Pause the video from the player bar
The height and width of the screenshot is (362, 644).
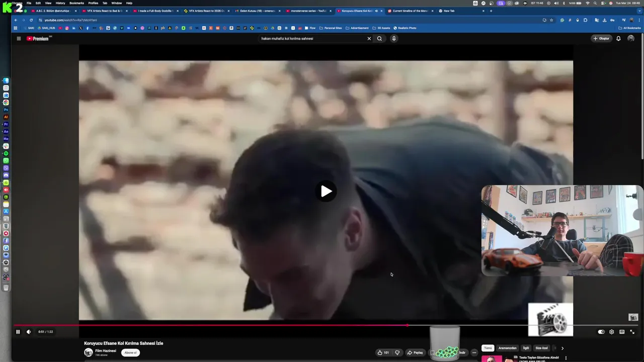tap(18, 332)
